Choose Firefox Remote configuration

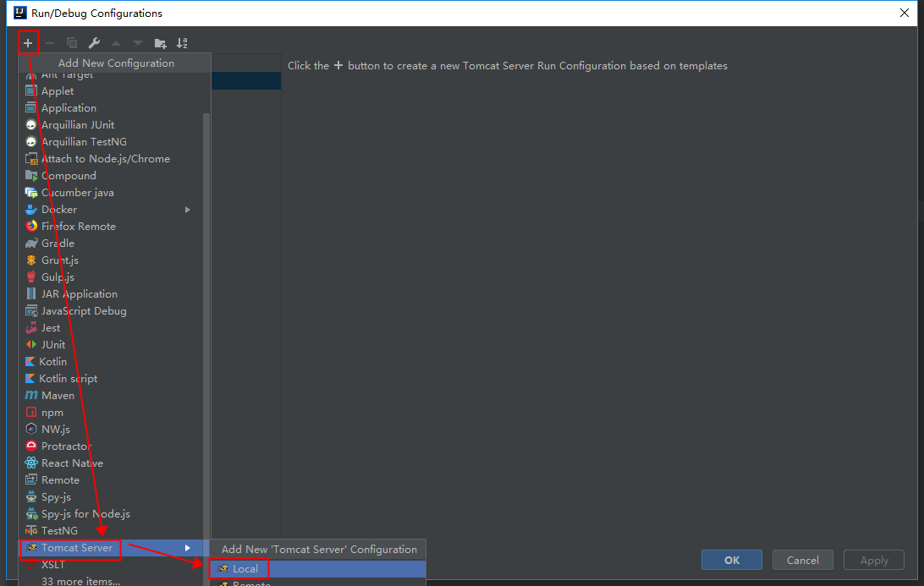click(x=111, y=226)
